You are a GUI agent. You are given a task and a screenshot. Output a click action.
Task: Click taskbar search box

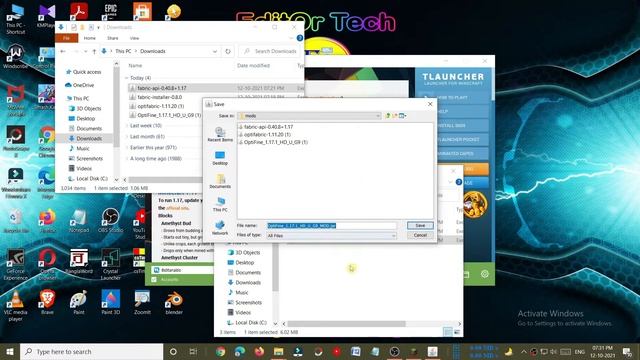[x=91, y=351]
